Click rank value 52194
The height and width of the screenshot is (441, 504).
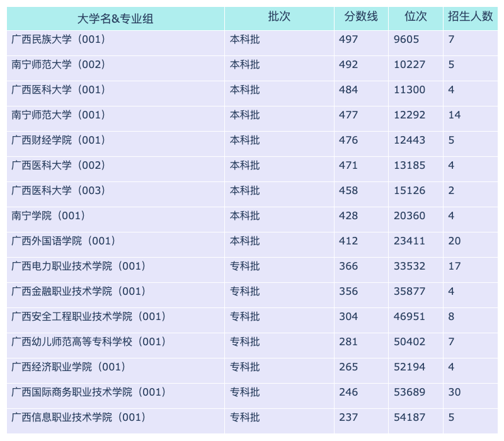409,367
